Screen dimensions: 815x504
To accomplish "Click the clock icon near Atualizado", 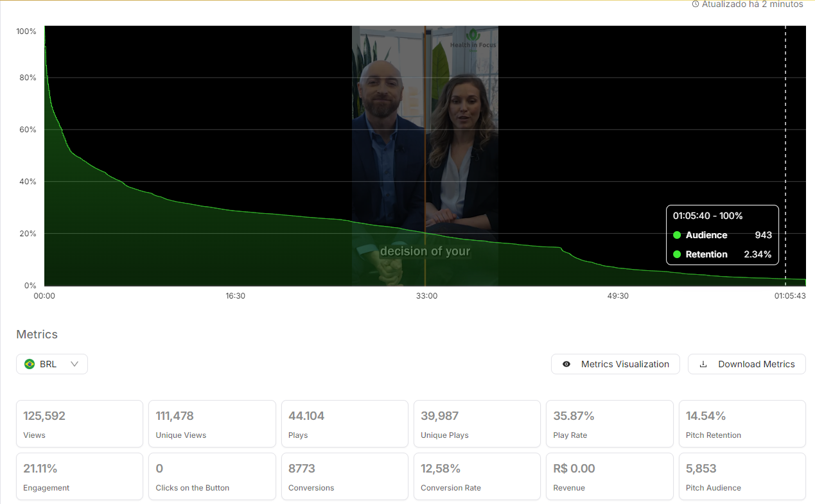I will coord(695,4).
